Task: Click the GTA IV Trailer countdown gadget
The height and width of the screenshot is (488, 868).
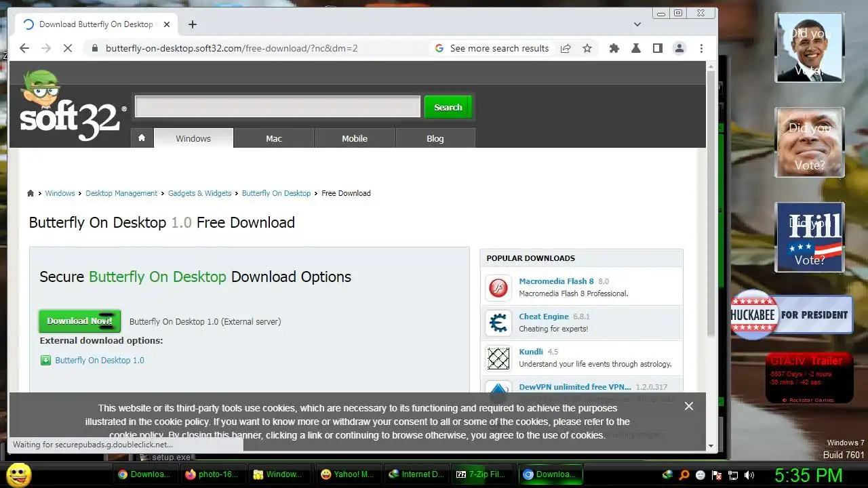Action: click(x=809, y=378)
